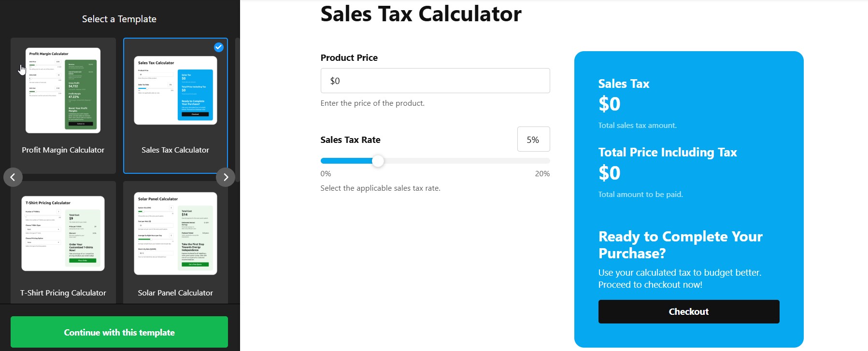Click the Total Price Including Tax value
The height and width of the screenshot is (351, 868).
(610, 173)
